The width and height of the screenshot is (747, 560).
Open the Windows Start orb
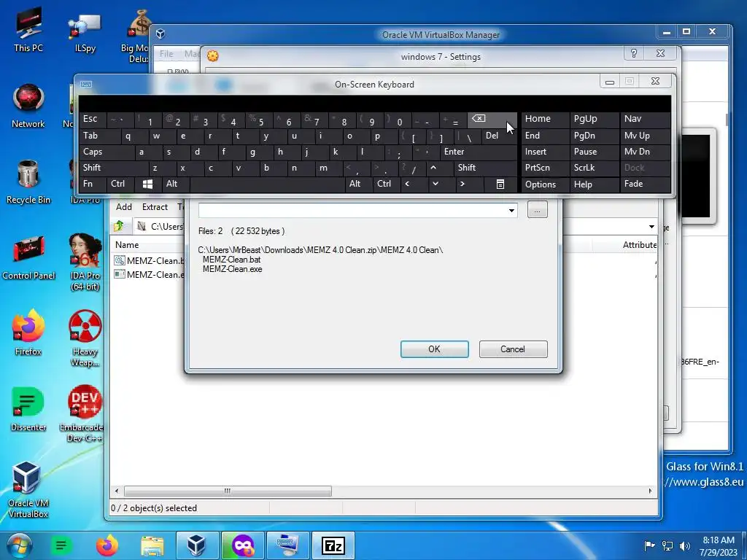(x=19, y=545)
